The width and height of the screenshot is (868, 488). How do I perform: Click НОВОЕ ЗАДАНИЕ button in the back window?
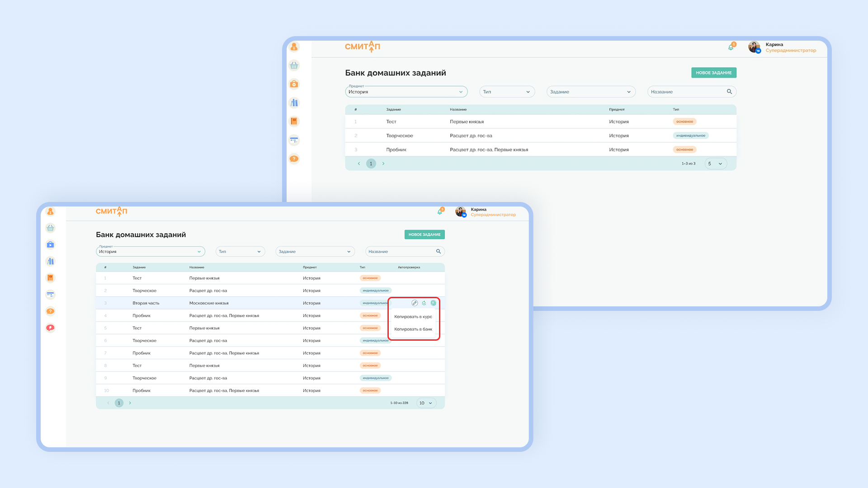[x=714, y=73]
